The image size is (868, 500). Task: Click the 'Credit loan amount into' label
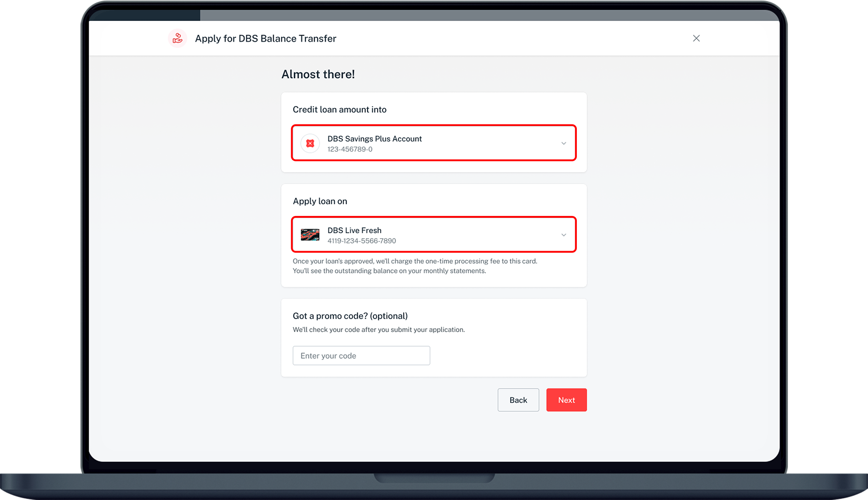[340, 109]
